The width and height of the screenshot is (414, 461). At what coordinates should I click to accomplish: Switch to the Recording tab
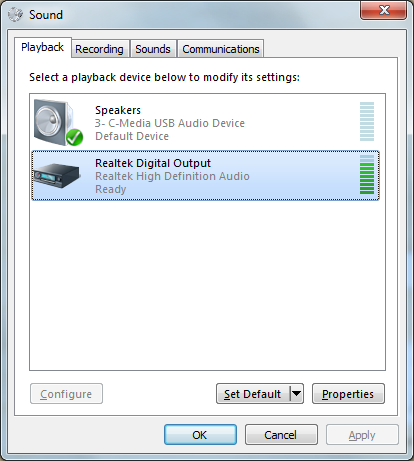[99, 49]
